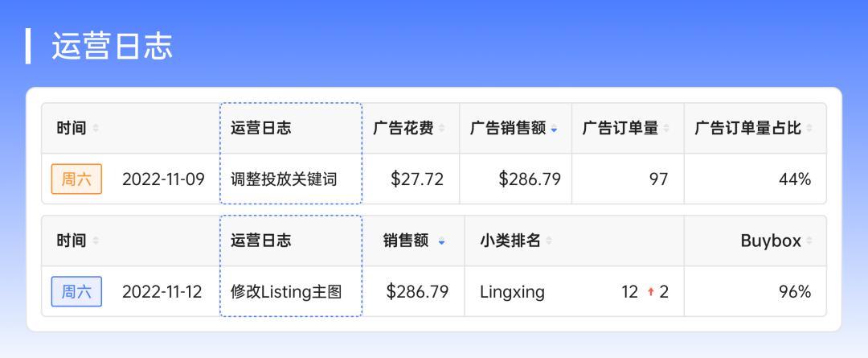The image size is (868, 358).
Task: Sort the 广告订单量占比 column via icon
Action: pyautogui.click(x=809, y=129)
